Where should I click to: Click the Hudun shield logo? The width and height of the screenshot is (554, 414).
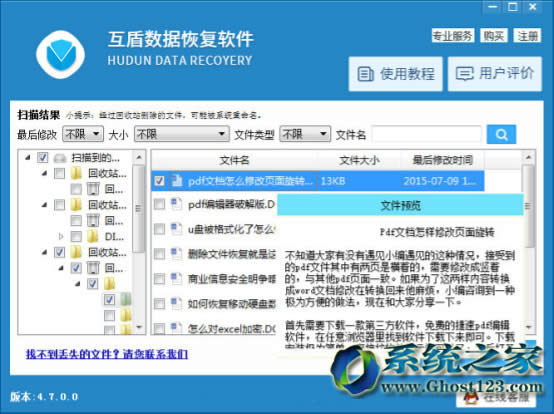click(60, 55)
